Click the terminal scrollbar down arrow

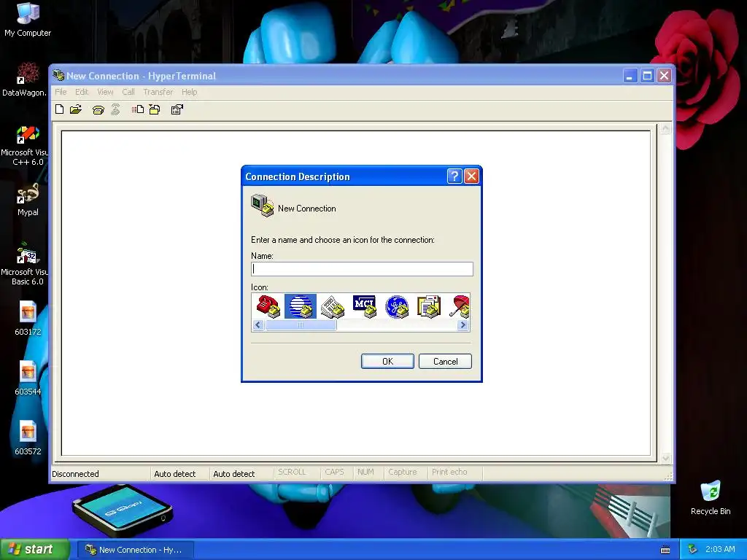[665, 458]
